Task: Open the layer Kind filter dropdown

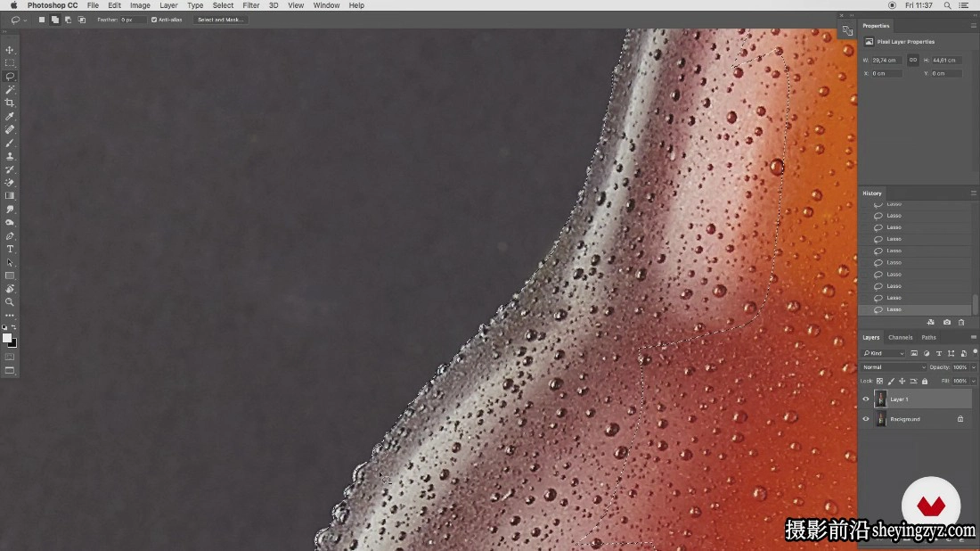Action: (x=883, y=353)
